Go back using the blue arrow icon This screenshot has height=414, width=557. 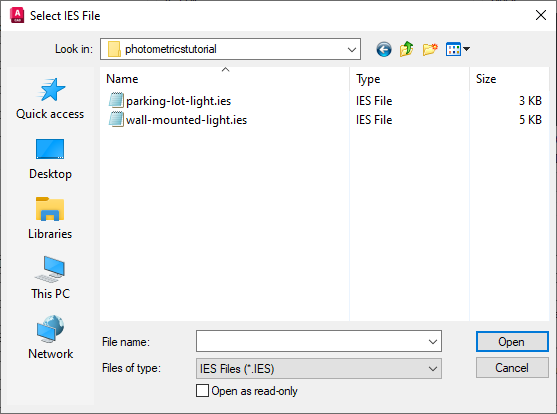point(384,49)
